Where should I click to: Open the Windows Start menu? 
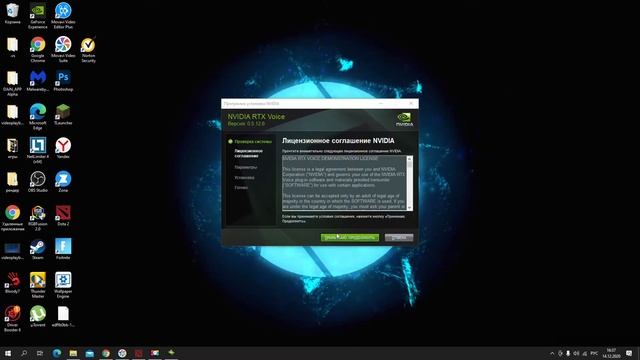(7, 353)
